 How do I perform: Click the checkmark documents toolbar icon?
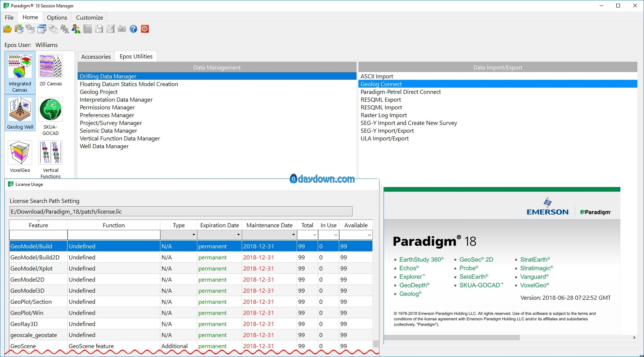tap(53, 29)
